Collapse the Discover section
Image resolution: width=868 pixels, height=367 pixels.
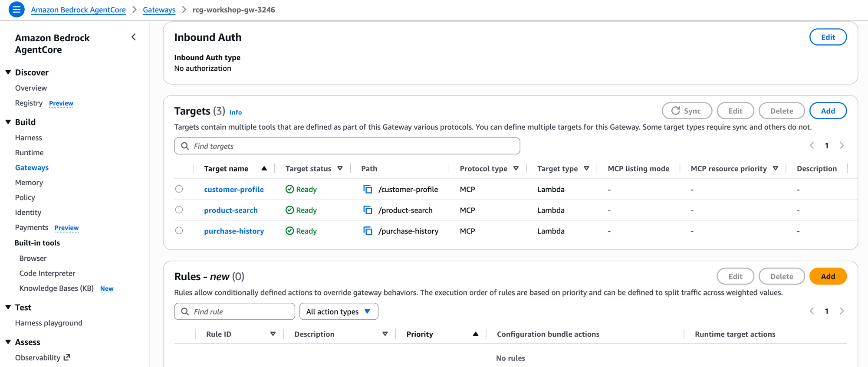point(8,72)
